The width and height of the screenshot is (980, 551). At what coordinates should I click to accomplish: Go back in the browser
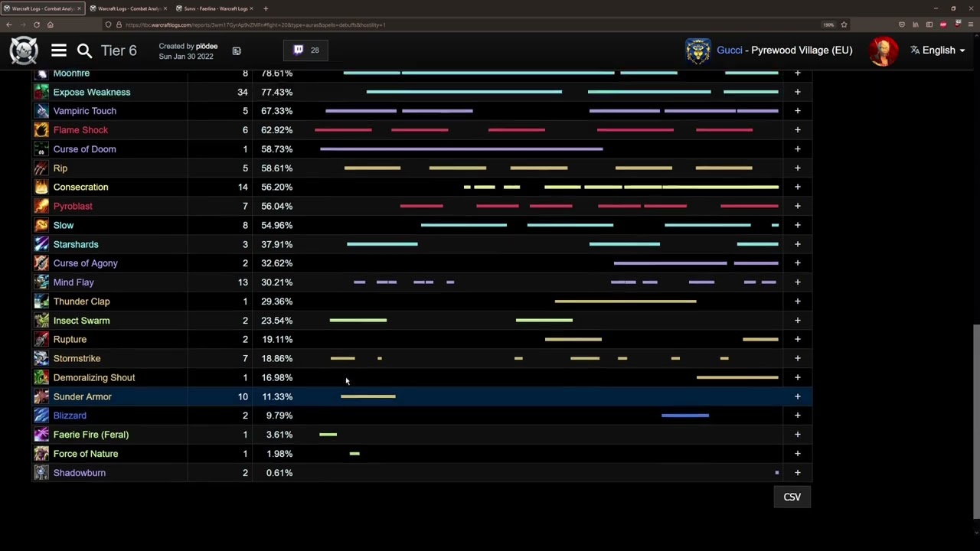pos(8,24)
